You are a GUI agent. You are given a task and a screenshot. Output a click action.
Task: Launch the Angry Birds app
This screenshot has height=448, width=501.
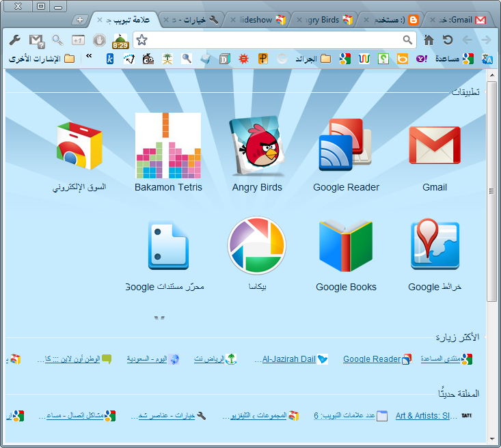coord(257,154)
